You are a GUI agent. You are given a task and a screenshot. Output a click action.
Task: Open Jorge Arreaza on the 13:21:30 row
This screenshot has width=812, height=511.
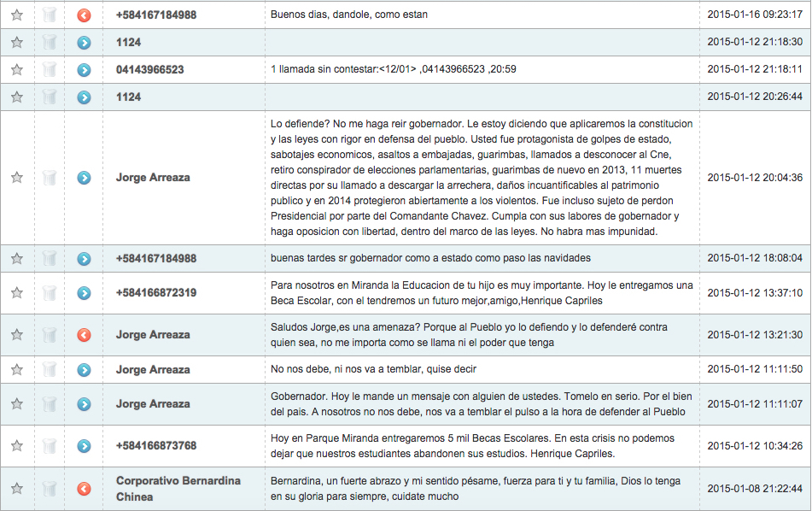153,335
